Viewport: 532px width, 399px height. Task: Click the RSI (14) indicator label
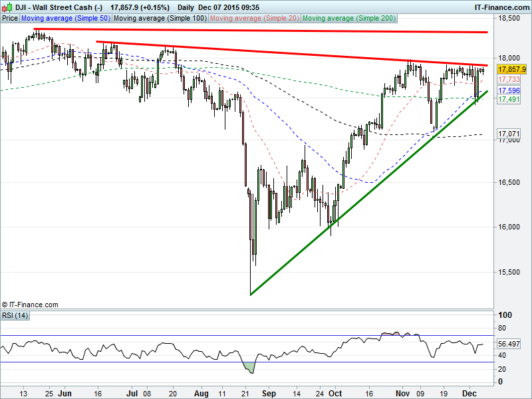(x=17, y=315)
